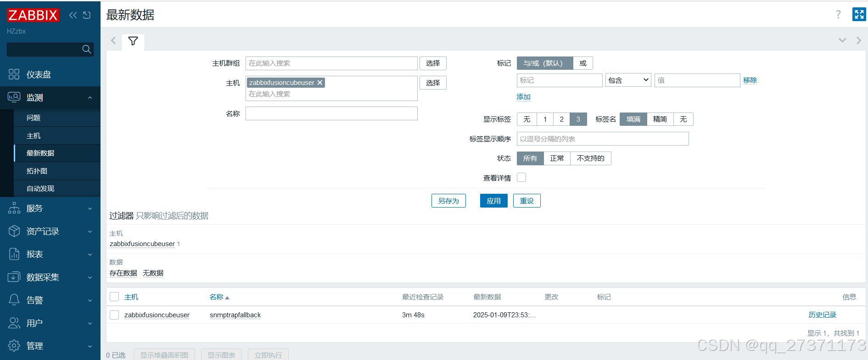Expand the 报表 menu chevron
The image size is (868, 360).
click(x=90, y=254)
